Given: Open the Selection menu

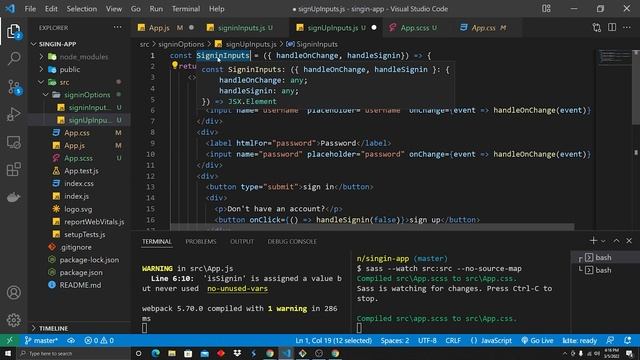Looking at the screenshot, I should point(82,9).
